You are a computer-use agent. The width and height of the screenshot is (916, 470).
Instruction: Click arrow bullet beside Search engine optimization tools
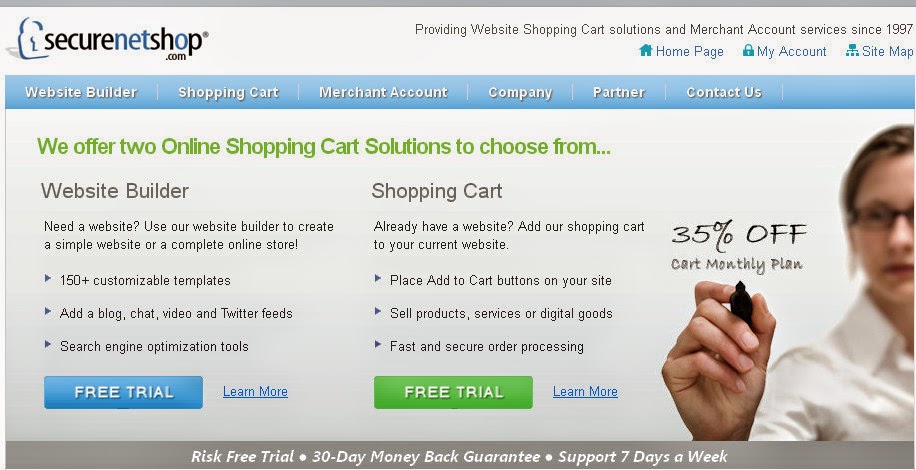tap(48, 344)
